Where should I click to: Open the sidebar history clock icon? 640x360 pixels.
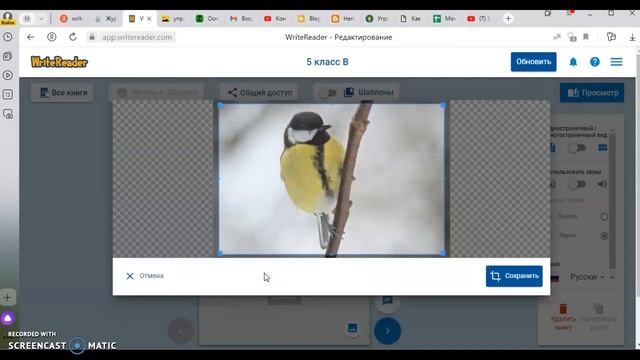coord(8,37)
